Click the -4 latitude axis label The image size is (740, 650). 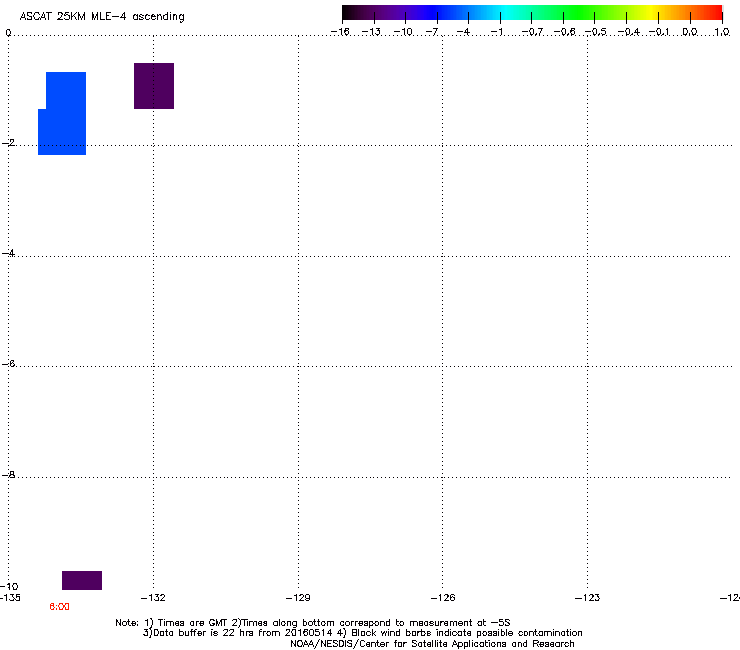8,253
